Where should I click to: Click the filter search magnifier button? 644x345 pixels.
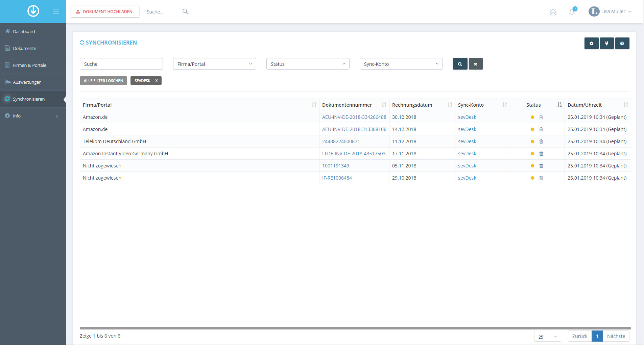click(460, 64)
